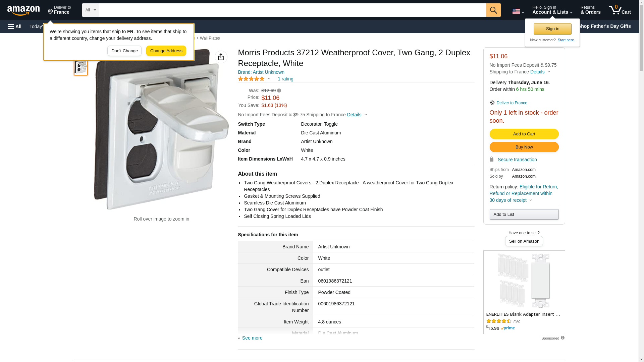Expand shipping Details under the price
Viewport: 644px width, 362px height.
[x=357, y=115]
